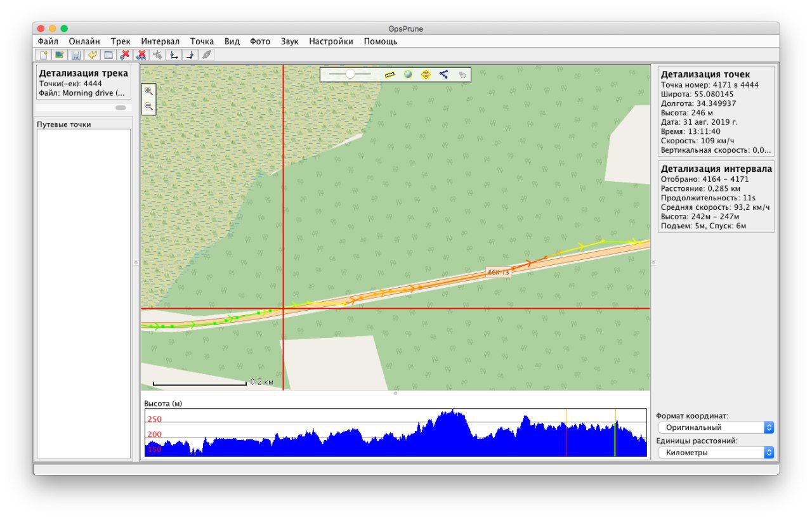Set range end with the toolbar icon
Image resolution: width=812 pixels, height=518 pixels.
190,55
